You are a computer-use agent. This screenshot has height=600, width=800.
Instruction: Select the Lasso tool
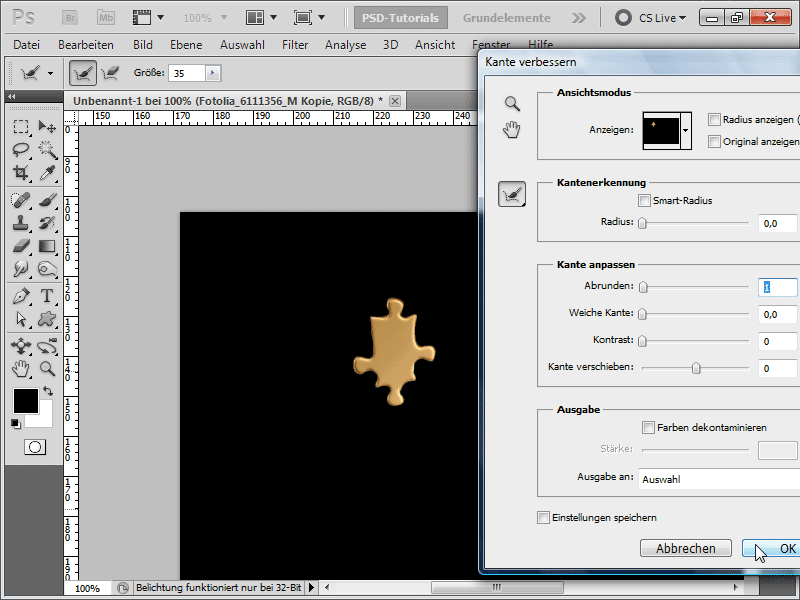click(x=21, y=149)
